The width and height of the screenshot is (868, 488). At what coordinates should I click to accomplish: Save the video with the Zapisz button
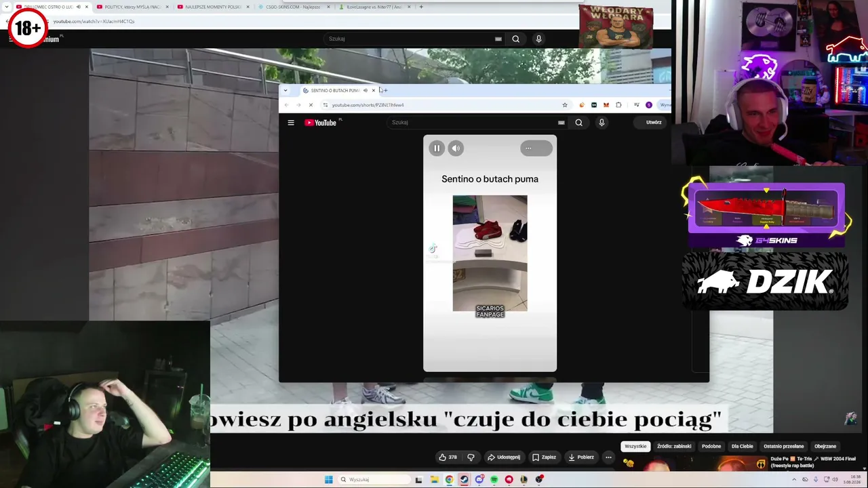544,457
